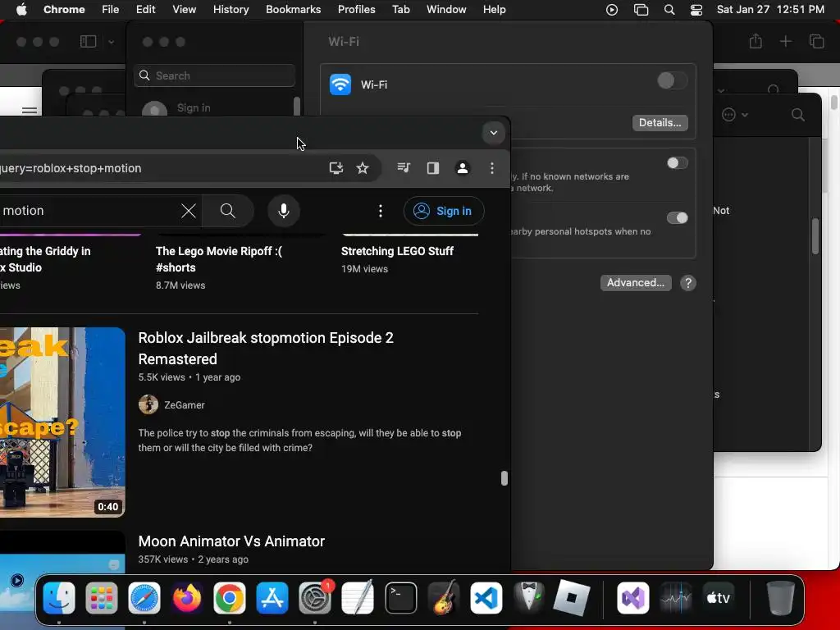Open Chrome profile avatar icon
The width and height of the screenshot is (840, 630).
coord(463,168)
